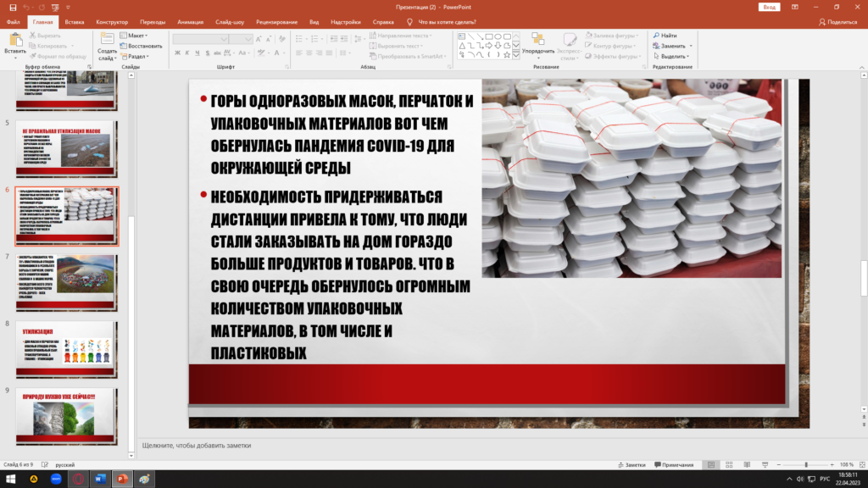Switch to the Анимация tab
This screenshot has width=868, height=488.
click(x=191, y=22)
